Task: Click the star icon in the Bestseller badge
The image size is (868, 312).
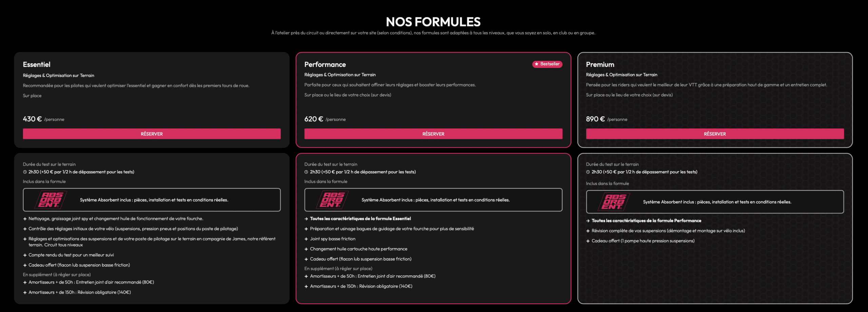Action: pyautogui.click(x=536, y=64)
